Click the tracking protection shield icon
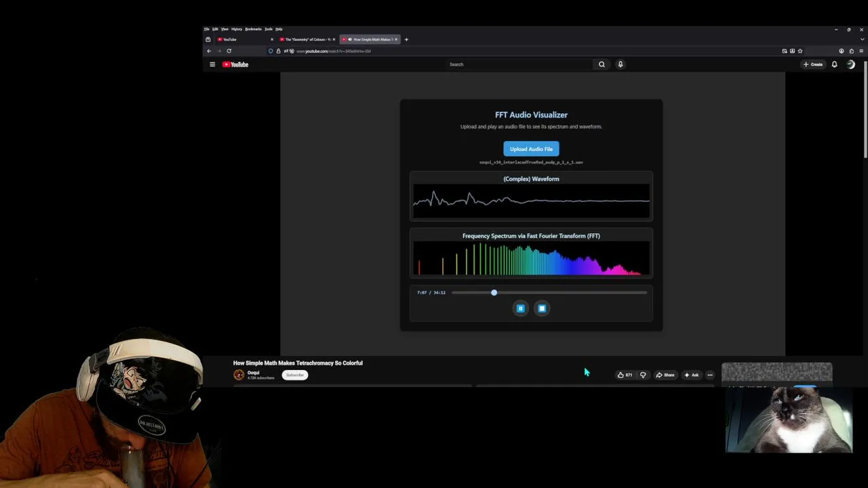 (271, 51)
